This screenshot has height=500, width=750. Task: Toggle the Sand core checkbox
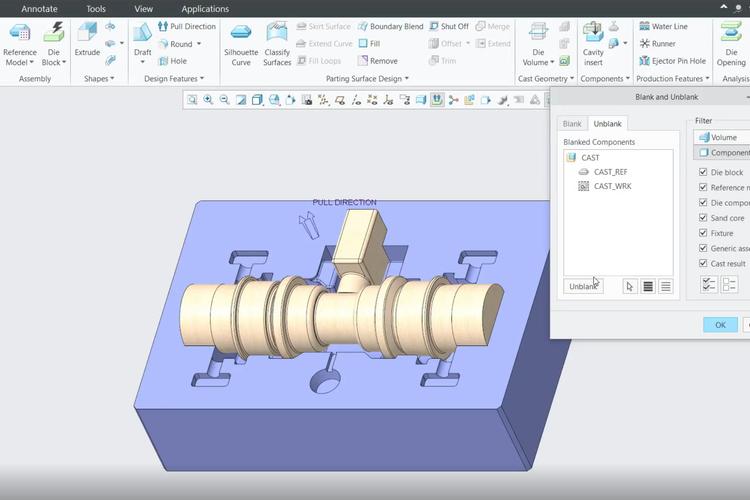coord(703,218)
